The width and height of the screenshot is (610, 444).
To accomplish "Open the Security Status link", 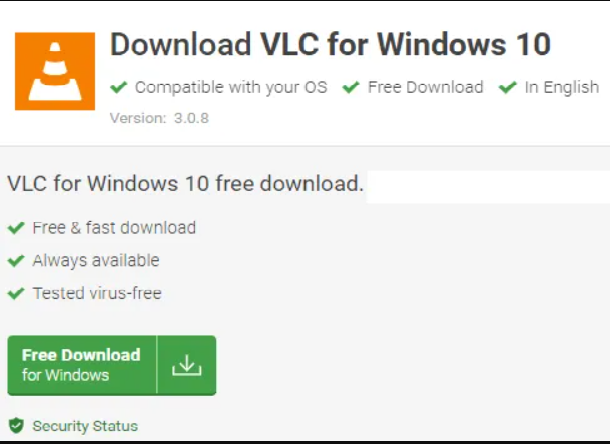I will 85,426.
